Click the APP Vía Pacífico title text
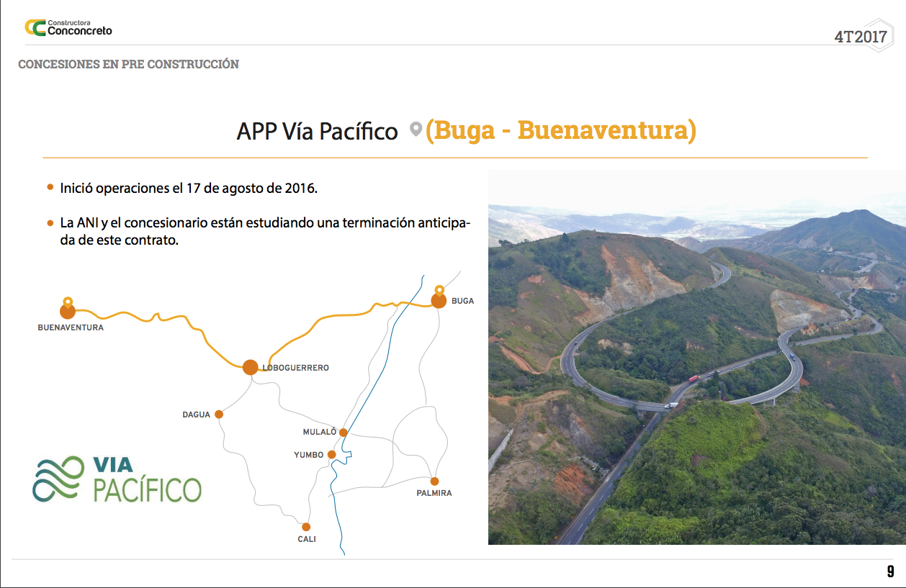Screen dimensions: 906x588 (x=317, y=131)
